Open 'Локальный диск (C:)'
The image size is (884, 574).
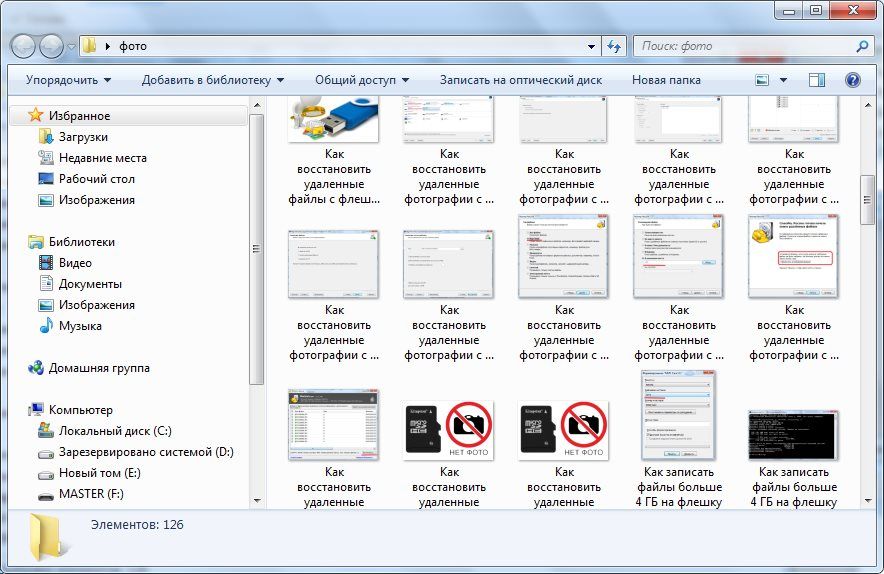[115, 431]
